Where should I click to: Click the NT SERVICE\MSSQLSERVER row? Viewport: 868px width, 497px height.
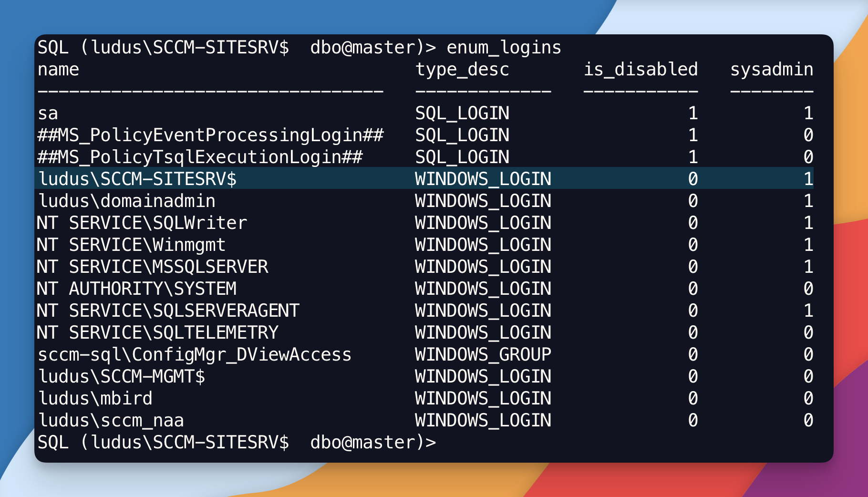[x=153, y=267]
